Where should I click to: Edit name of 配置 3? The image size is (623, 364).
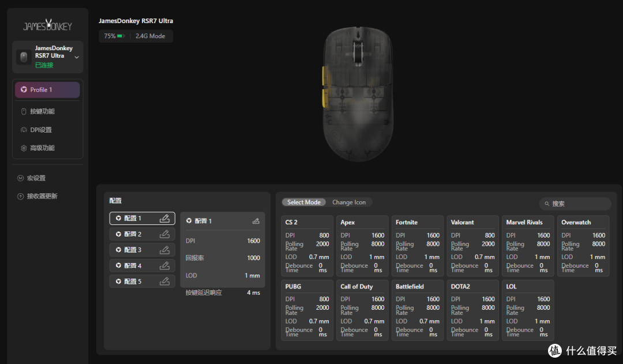point(164,250)
